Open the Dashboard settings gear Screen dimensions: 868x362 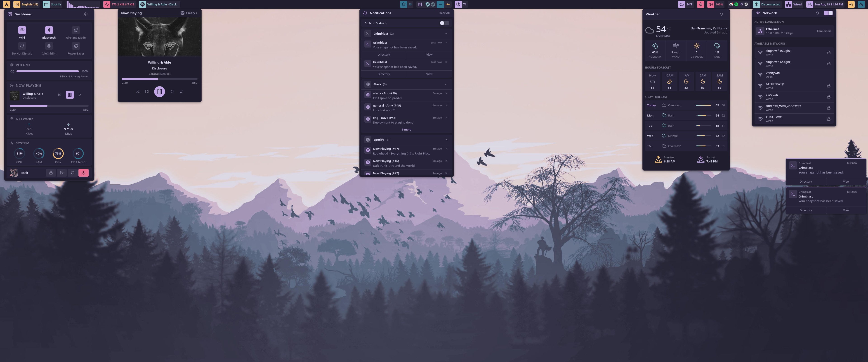[x=86, y=14]
